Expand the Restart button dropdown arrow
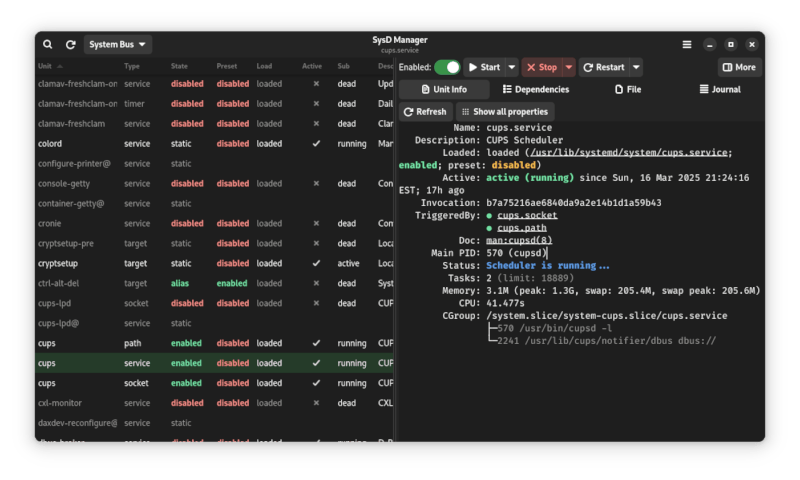This screenshot has width=800, height=480. (x=636, y=68)
